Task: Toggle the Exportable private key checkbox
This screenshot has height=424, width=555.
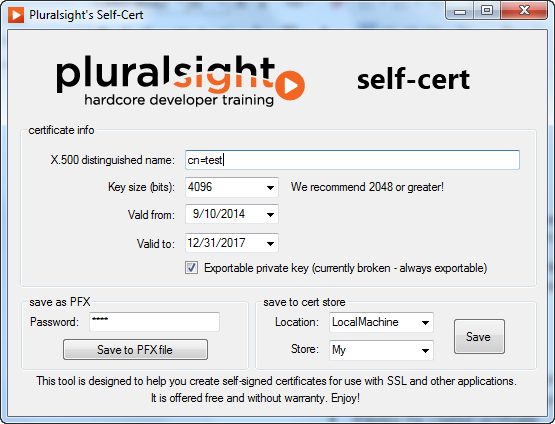Action: tap(191, 268)
